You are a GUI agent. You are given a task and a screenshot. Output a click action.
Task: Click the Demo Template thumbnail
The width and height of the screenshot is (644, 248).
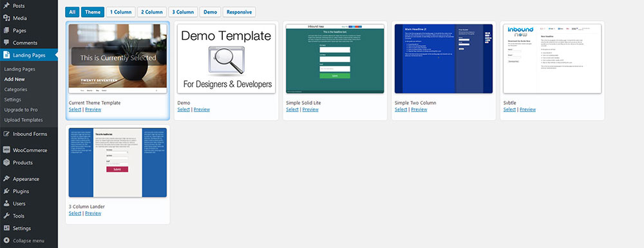(226, 59)
